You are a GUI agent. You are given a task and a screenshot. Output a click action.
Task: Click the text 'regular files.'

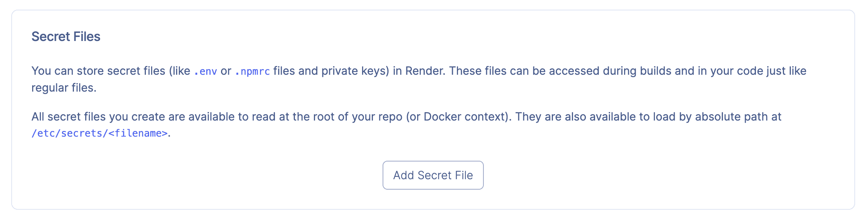coord(64,88)
